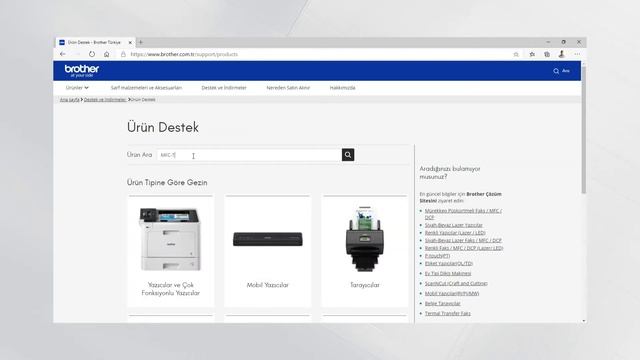
Task: Open Mobil Yazıcılar(PJ/PJ/MW) link
Action: 452,293
